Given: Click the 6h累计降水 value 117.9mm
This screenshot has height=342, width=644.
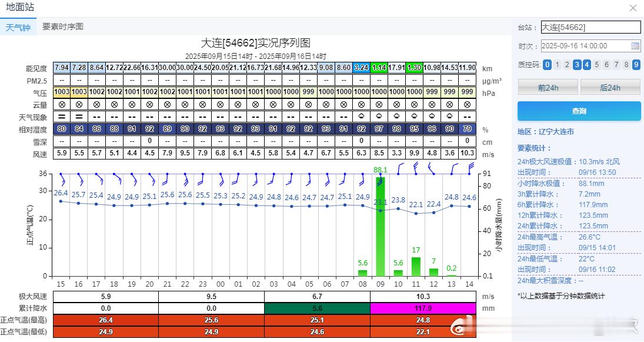Looking at the screenshot, I should coord(593,205).
